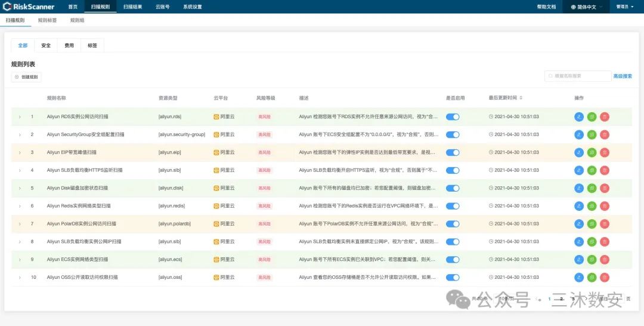
Task: Open the 帮助文档 help link
Action: coord(546,7)
